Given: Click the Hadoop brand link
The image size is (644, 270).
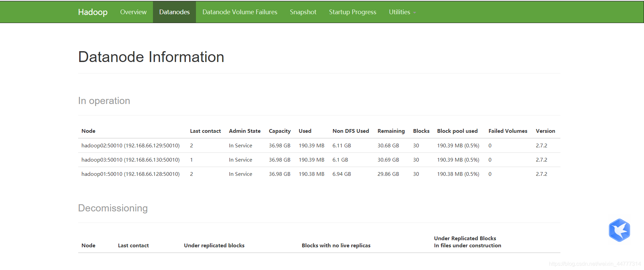Looking at the screenshot, I should [93, 12].
